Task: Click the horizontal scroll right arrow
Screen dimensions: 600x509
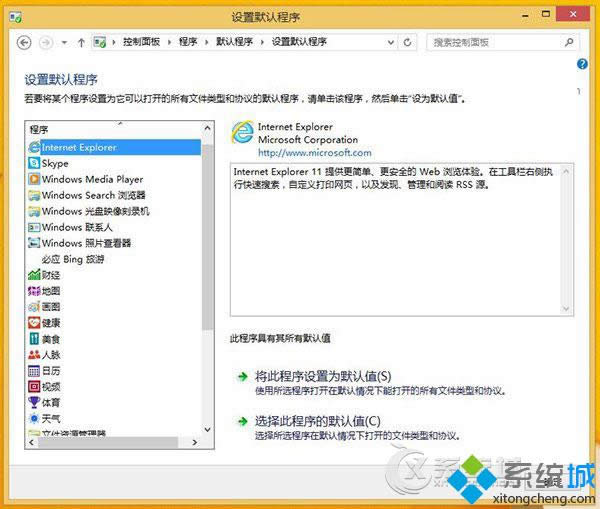Action: [x=195, y=442]
